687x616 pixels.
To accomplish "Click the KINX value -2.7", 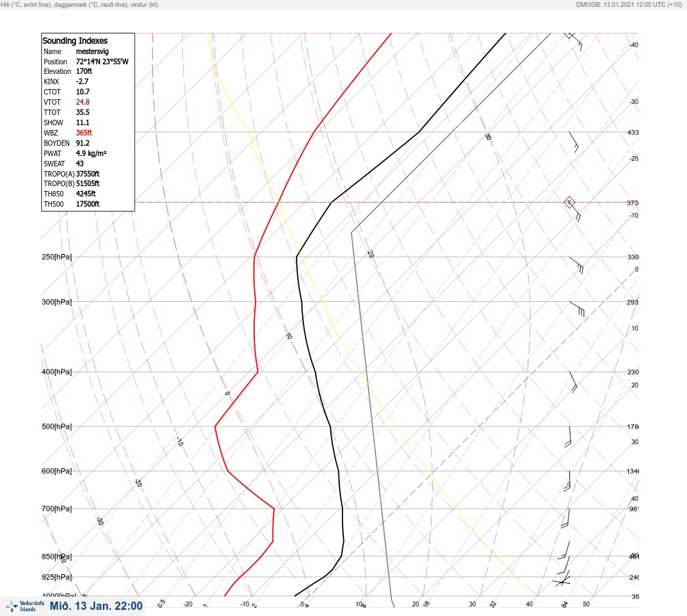I will click(82, 81).
